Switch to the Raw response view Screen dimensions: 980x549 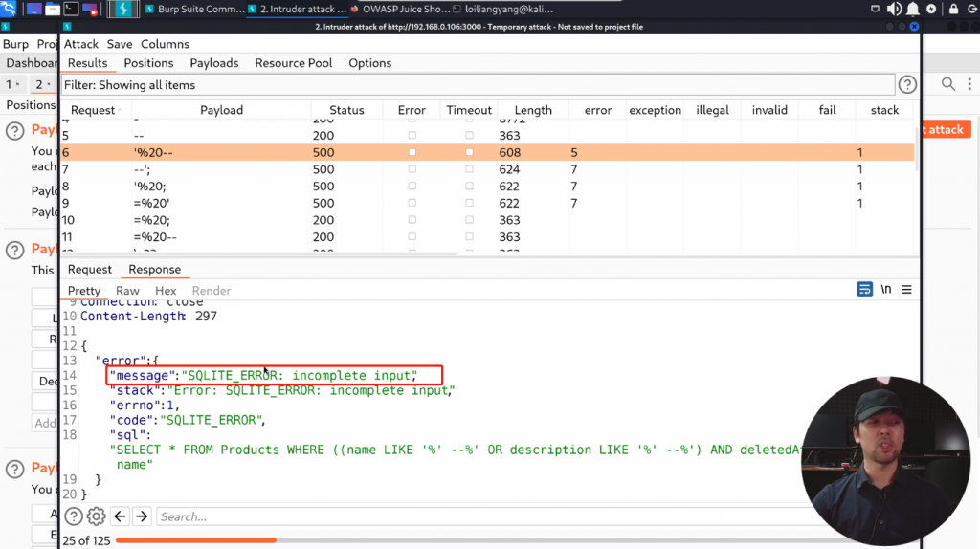coord(127,291)
